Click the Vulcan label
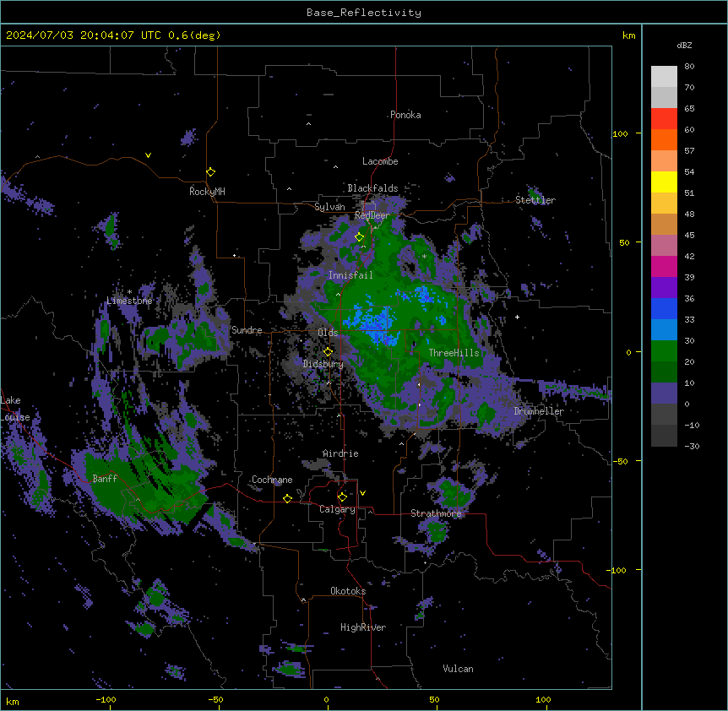728x711 pixels. 458,669
